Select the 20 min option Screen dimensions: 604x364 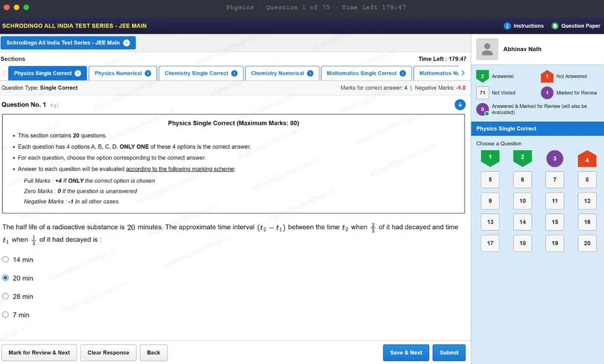point(5,277)
